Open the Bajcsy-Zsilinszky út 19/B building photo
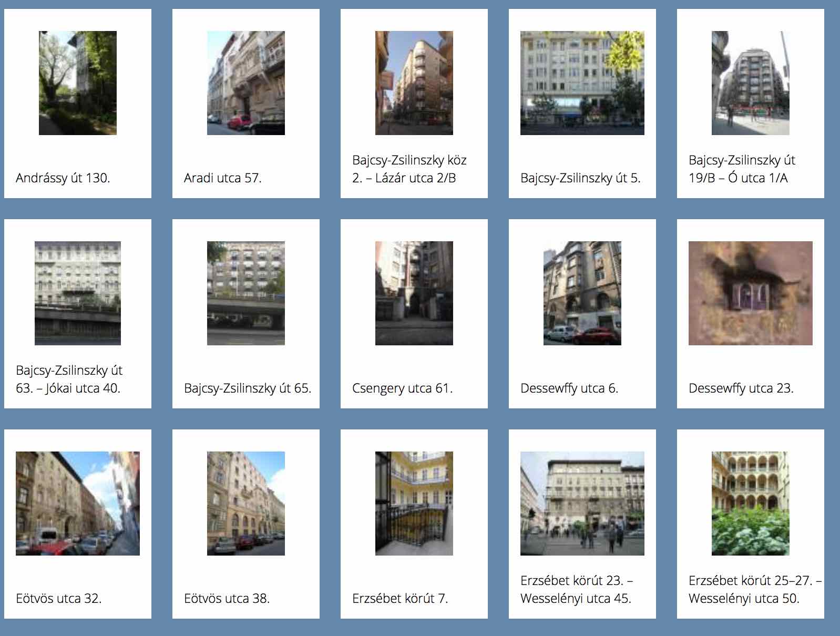Image resolution: width=840 pixels, height=636 pixels. click(751, 83)
